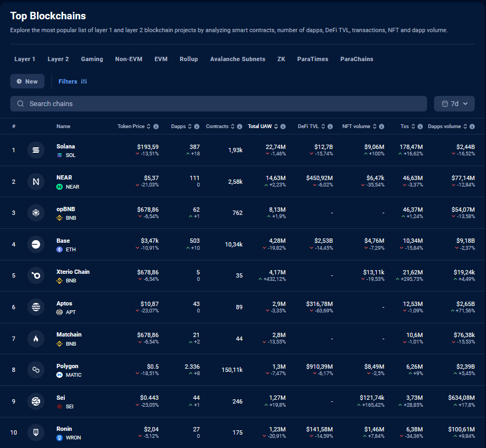486x448 pixels.
Task: Click the Txs column info icon
Action: (x=420, y=126)
